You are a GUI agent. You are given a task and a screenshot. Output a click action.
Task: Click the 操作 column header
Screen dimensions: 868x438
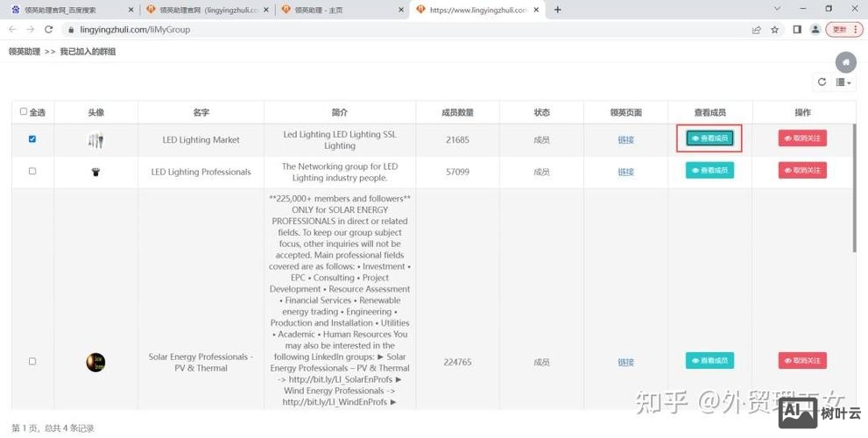[802, 112]
